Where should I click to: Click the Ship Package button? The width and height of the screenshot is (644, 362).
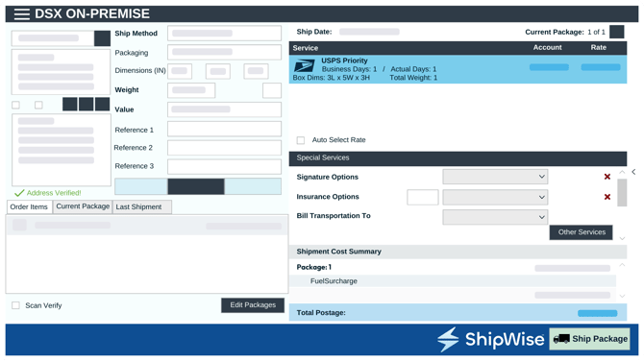[x=589, y=339]
